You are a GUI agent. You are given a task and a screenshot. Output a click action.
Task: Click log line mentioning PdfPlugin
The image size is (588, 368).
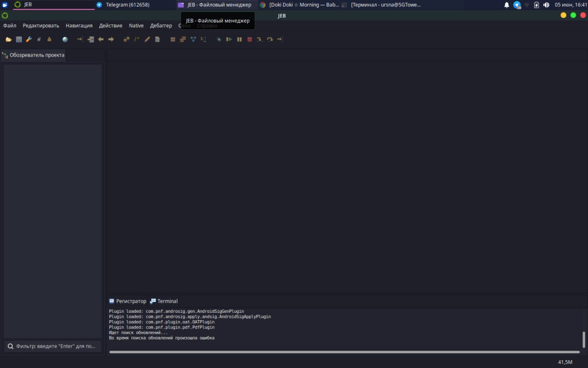click(162, 327)
